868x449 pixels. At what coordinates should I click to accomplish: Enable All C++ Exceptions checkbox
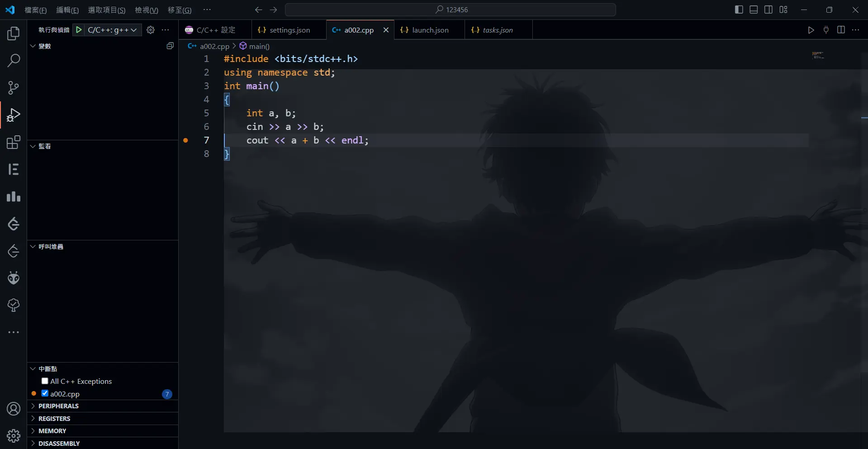(x=45, y=381)
